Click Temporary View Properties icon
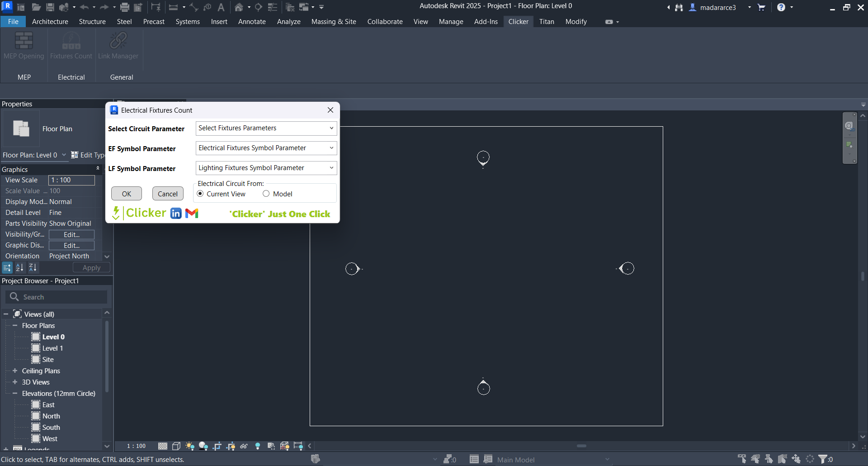 [271, 446]
